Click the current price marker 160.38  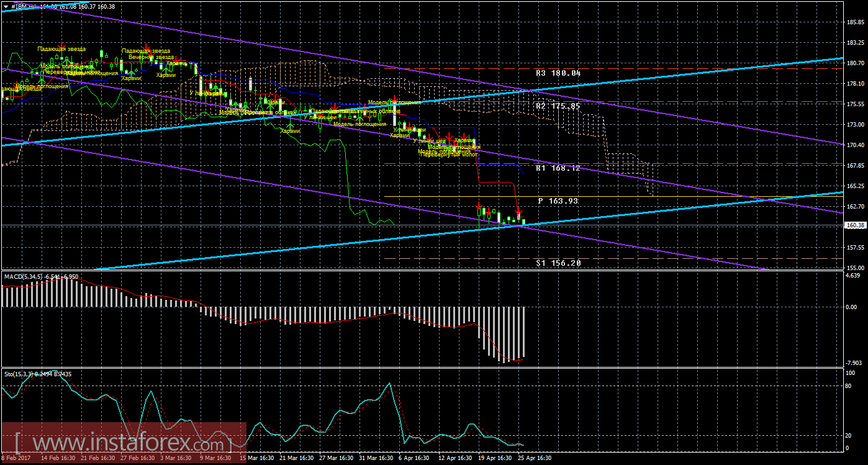(856, 225)
